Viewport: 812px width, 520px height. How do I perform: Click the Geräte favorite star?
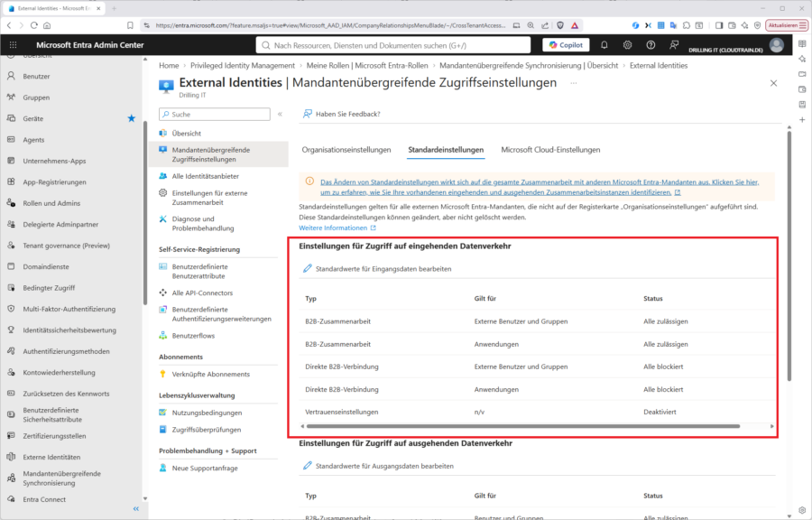132,118
